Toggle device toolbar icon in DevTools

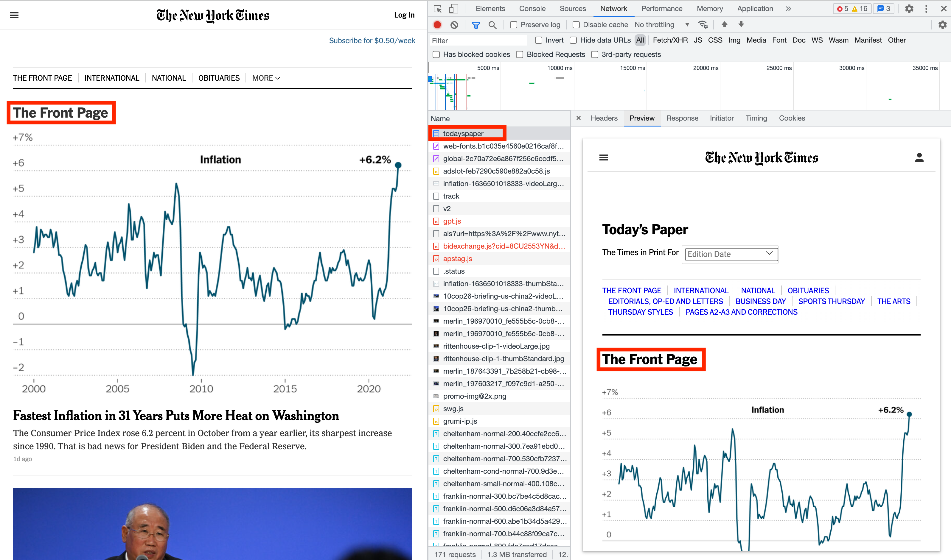[x=453, y=9]
